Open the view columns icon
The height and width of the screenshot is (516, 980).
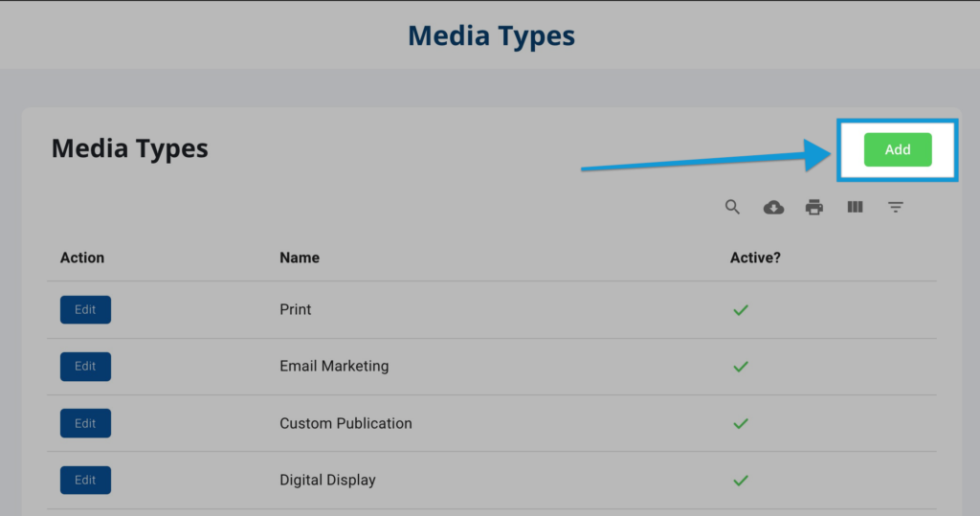[855, 207]
